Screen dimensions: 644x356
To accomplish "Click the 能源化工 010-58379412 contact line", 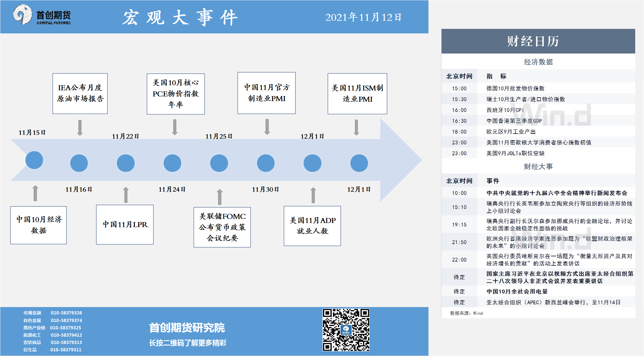I will (x=53, y=335).
